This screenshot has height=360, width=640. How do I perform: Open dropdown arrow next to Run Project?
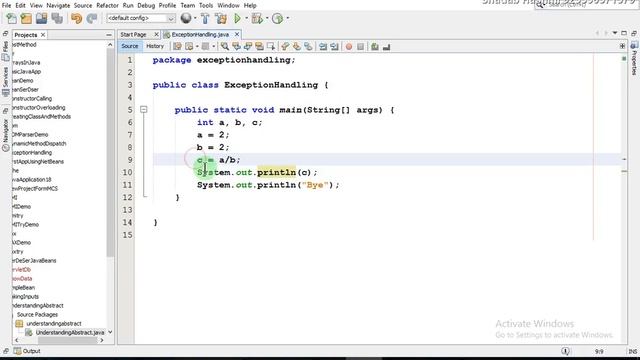tap(246, 18)
